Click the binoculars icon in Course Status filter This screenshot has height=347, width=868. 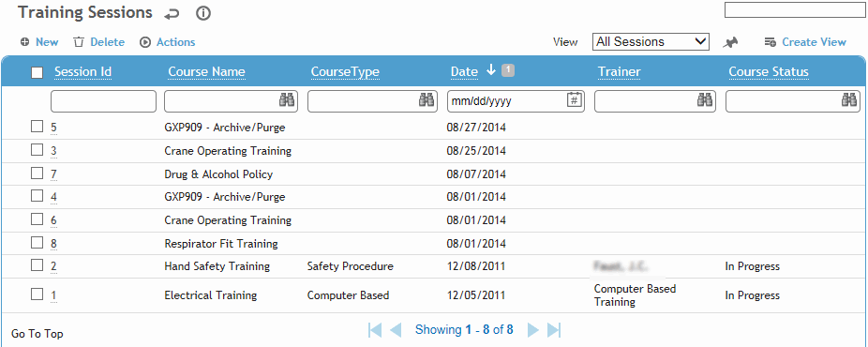(848, 100)
